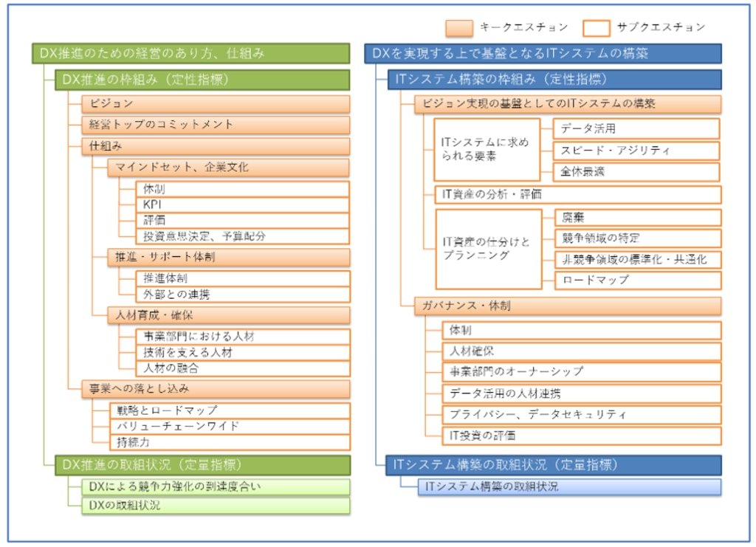Screen dimensions: 756x547
Task: Click 技術を支える人材 box
Action: [243, 352]
